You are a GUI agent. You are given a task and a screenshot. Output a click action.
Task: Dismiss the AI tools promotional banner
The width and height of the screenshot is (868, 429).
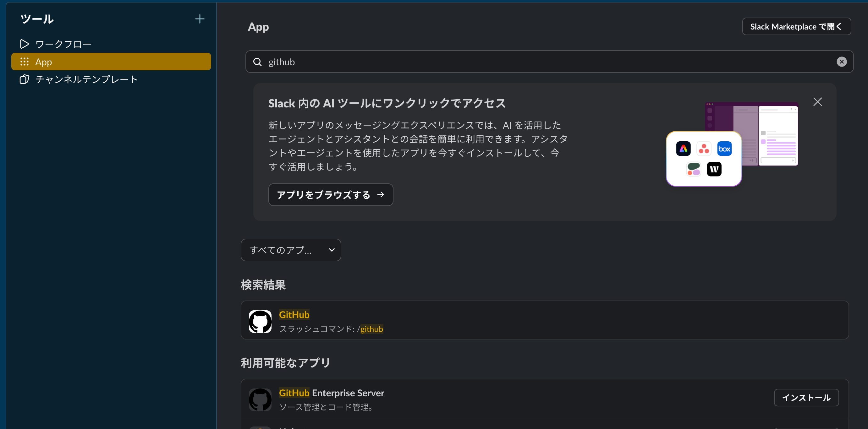click(818, 102)
